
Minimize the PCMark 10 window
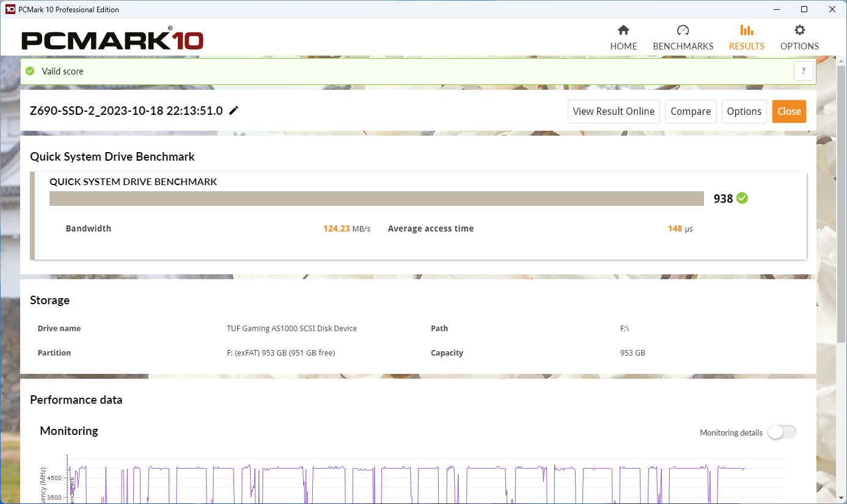click(777, 9)
